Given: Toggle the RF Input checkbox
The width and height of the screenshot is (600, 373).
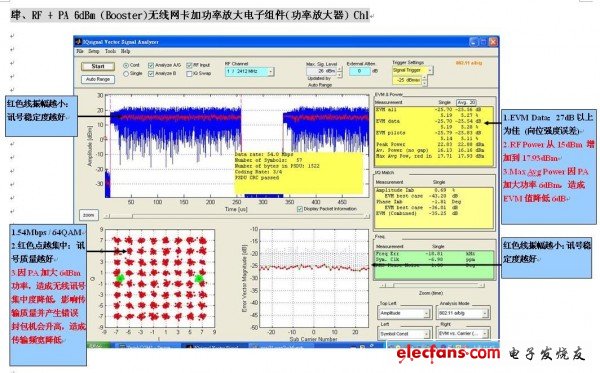Looking at the screenshot, I should click(189, 65).
